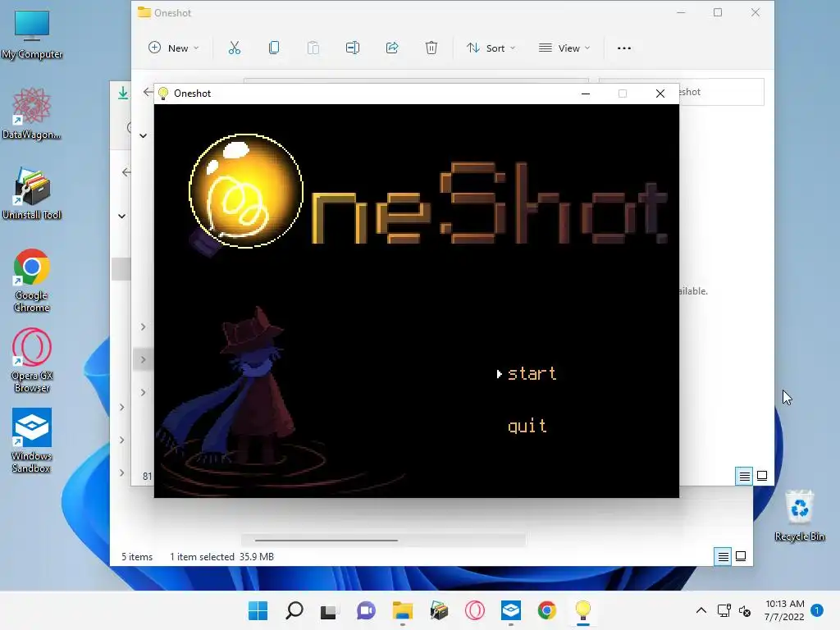Open the Windows Start menu

pyautogui.click(x=258, y=610)
